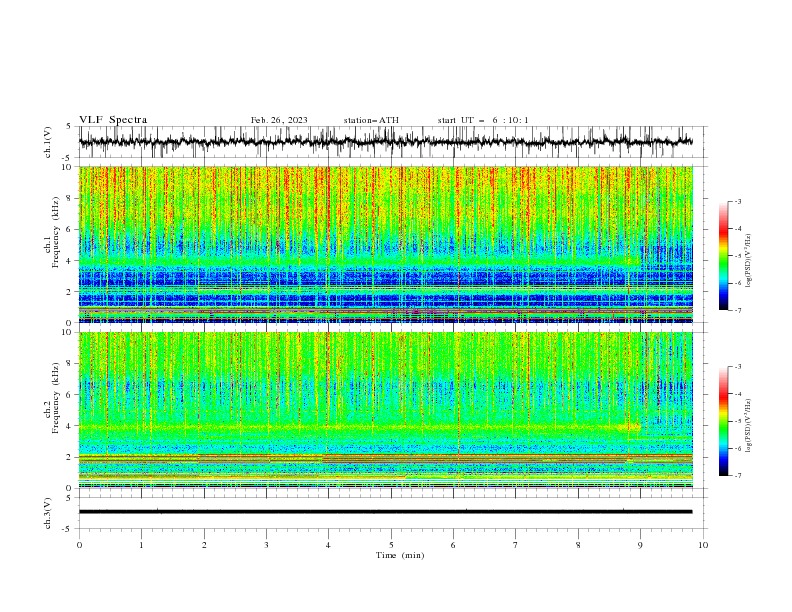Click the "6" minute time-axis tick label
The height and width of the screenshot is (612, 792).
coord(453,545)
